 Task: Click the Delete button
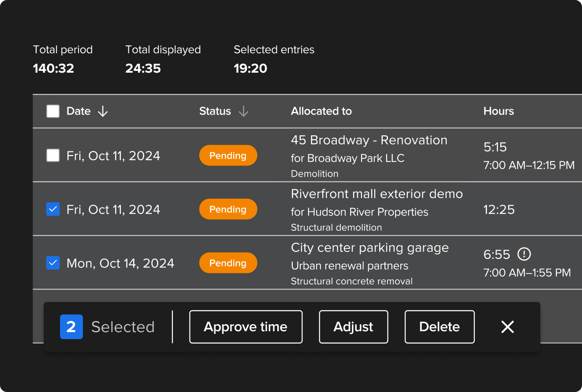coord(439,327)
